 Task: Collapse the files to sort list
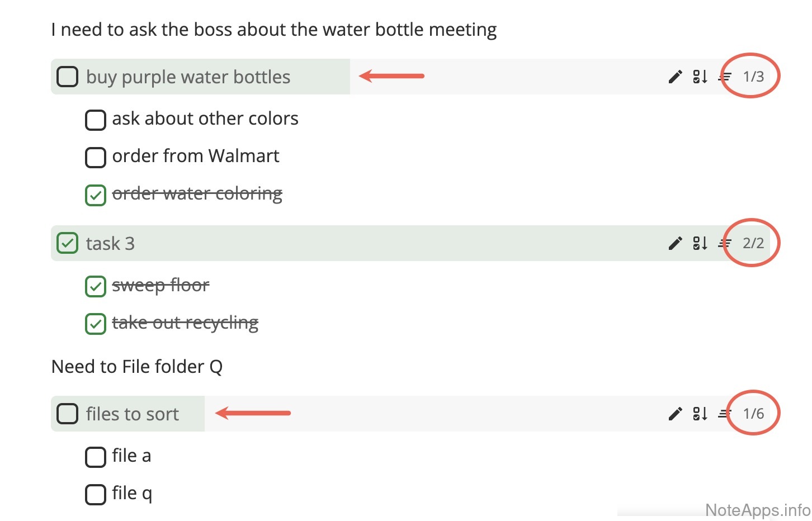[725, 414]
